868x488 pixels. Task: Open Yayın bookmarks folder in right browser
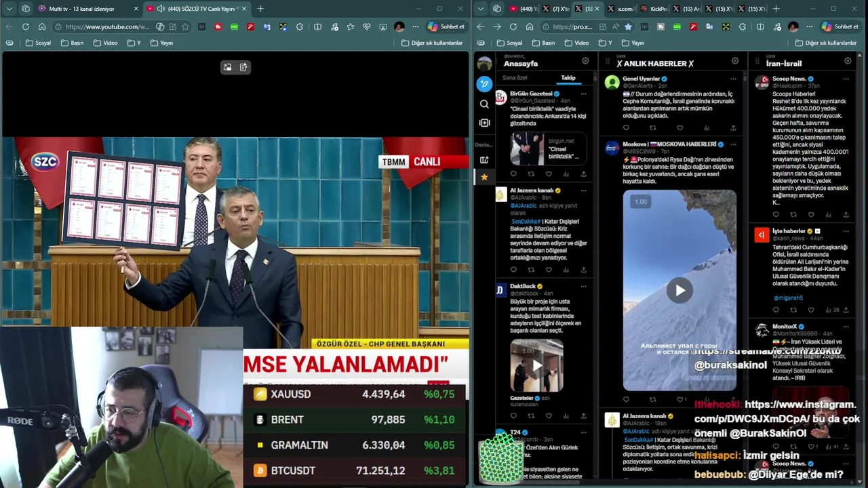tap(633, 43)
